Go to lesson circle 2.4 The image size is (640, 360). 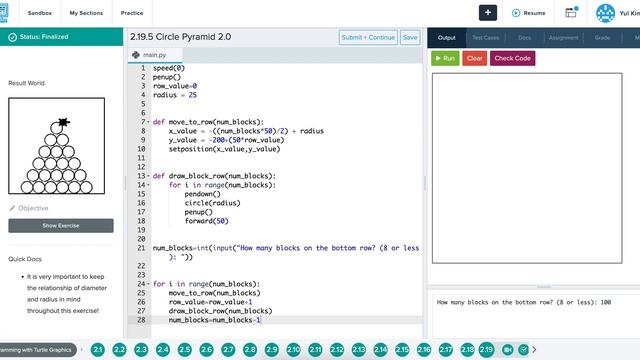[163, 350]
